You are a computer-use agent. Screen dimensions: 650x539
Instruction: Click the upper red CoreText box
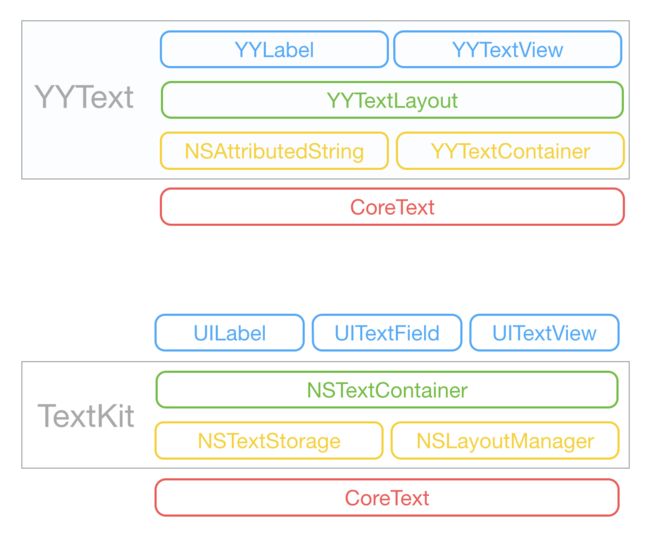pyautogui.click(x=392, y=207)
